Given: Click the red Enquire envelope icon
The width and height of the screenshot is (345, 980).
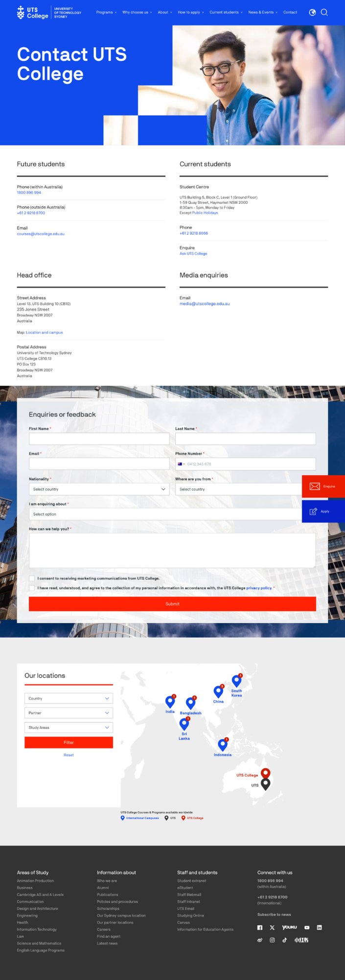Looking at the screenshot, I should 315,486.
